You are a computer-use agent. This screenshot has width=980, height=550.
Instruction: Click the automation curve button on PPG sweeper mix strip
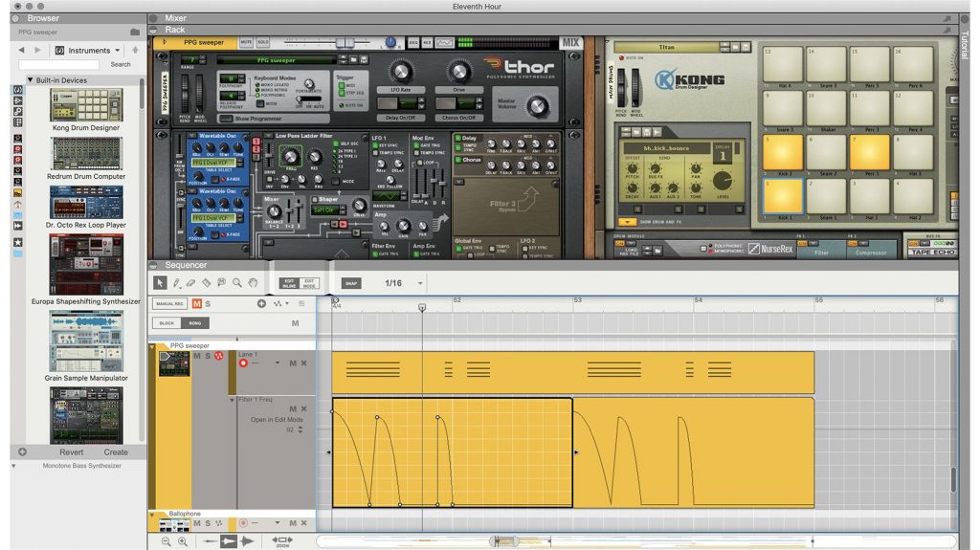444,42
